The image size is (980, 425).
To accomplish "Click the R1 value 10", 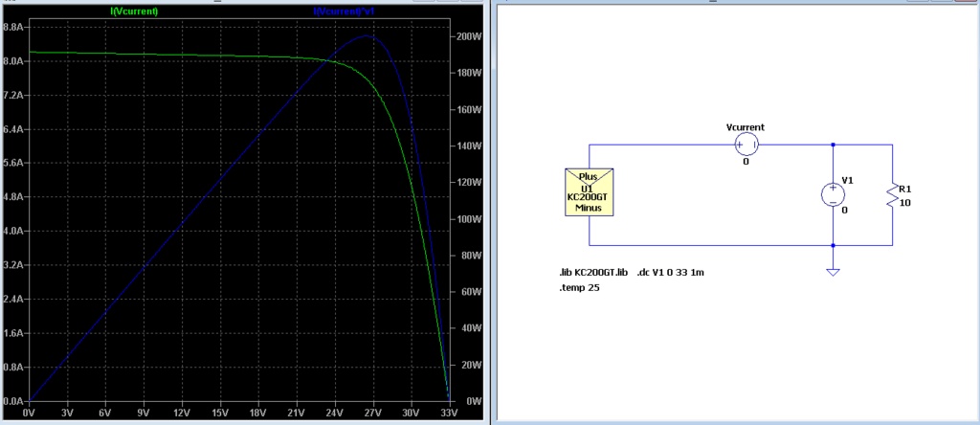I will coord(903,203).
